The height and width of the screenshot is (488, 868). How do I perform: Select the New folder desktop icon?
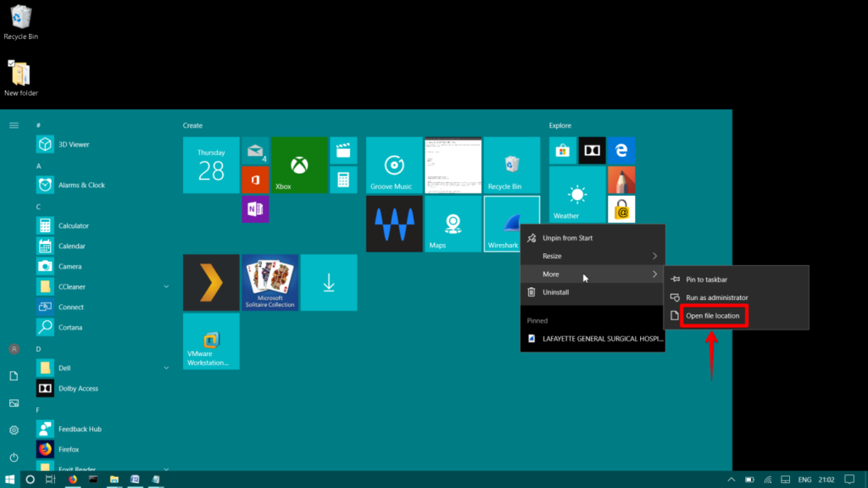pos(21,79)
